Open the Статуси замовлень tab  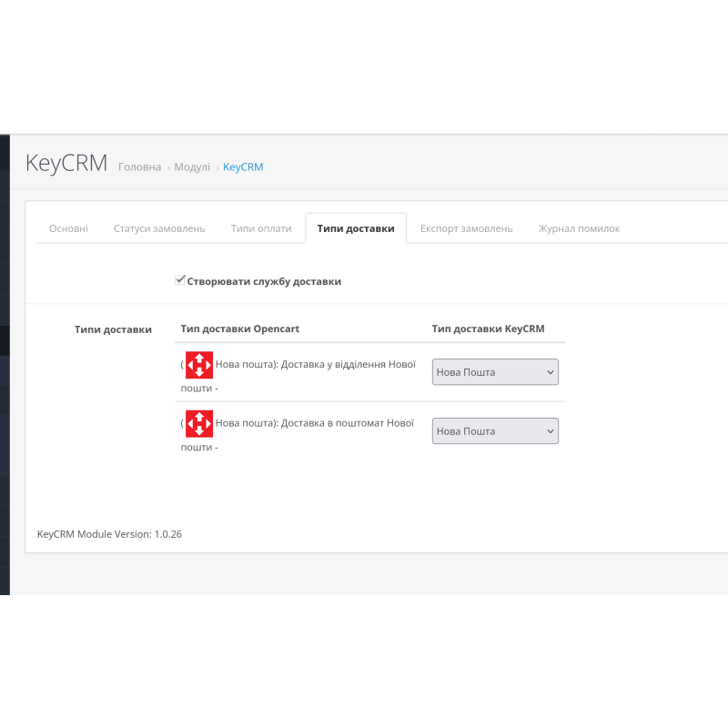point(159,228)
